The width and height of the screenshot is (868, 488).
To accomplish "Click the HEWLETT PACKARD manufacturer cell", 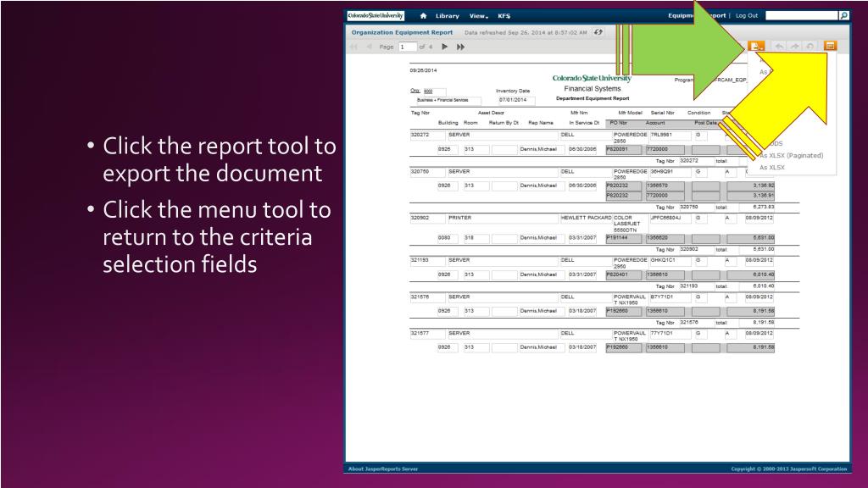I will click(x=587, y=218).
